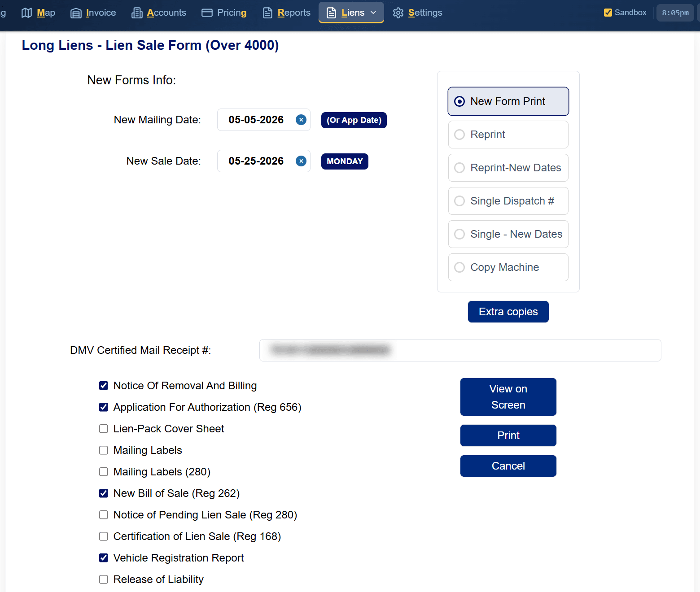
Task: Clear the New Mailing Date value
Action: tap(301, 120)
